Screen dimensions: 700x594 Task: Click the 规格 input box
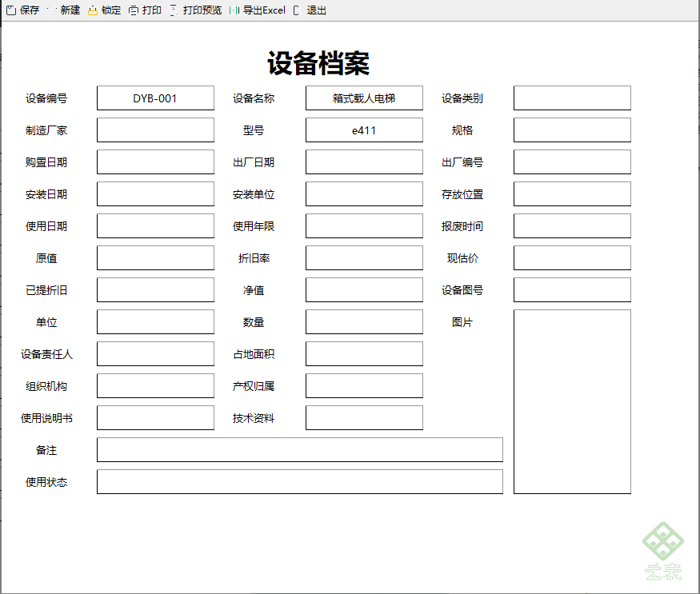pos(572,130)
